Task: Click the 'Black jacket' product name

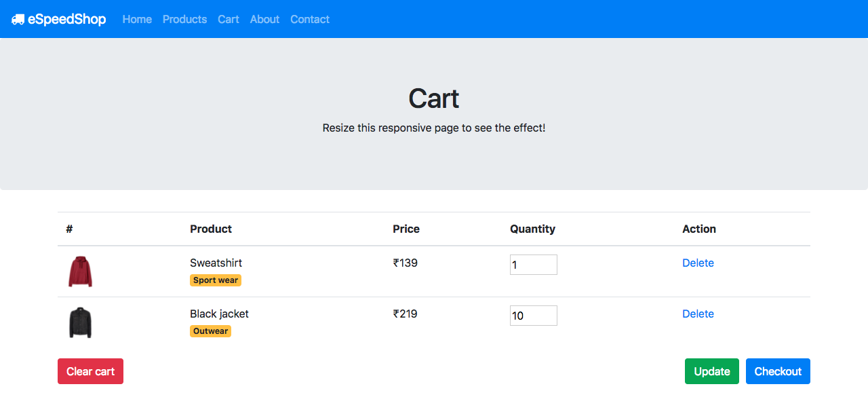Action: [218, 314]
